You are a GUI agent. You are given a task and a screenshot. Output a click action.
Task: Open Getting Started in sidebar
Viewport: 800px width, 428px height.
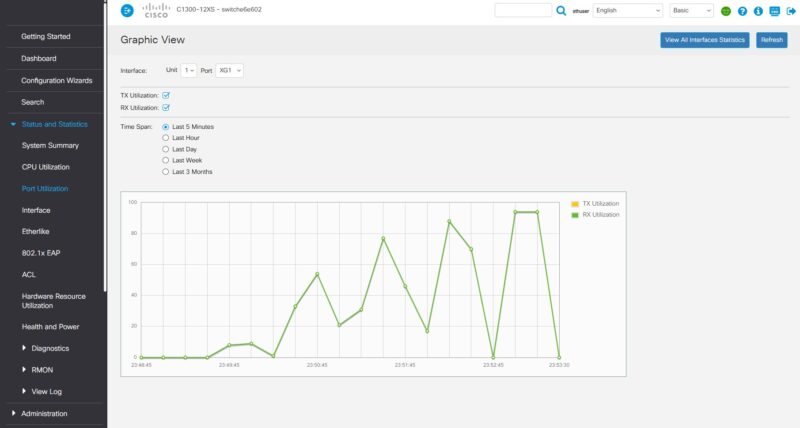46,37
